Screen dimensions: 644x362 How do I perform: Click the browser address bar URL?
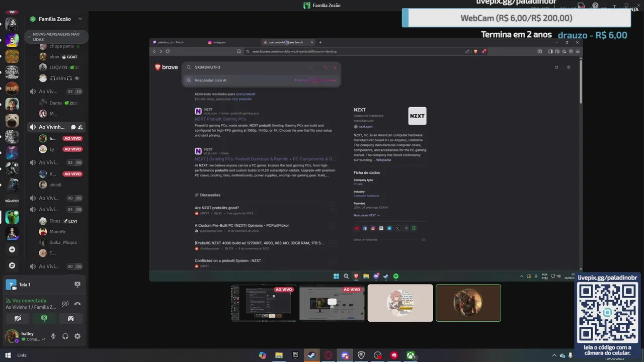pyautogui.click(x=294, y=51)
